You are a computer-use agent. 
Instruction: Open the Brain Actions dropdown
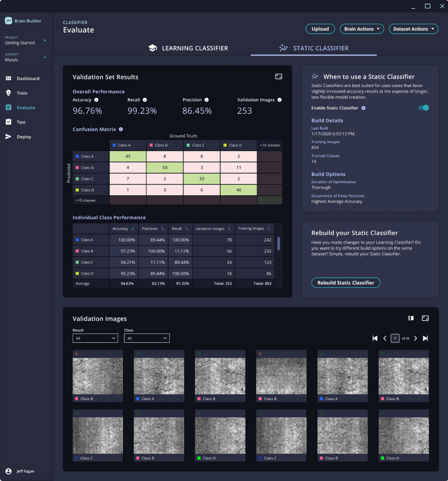pos(362,29)
